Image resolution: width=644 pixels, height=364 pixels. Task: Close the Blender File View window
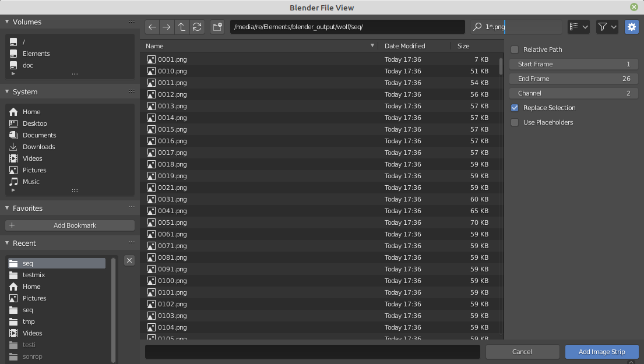634,7
